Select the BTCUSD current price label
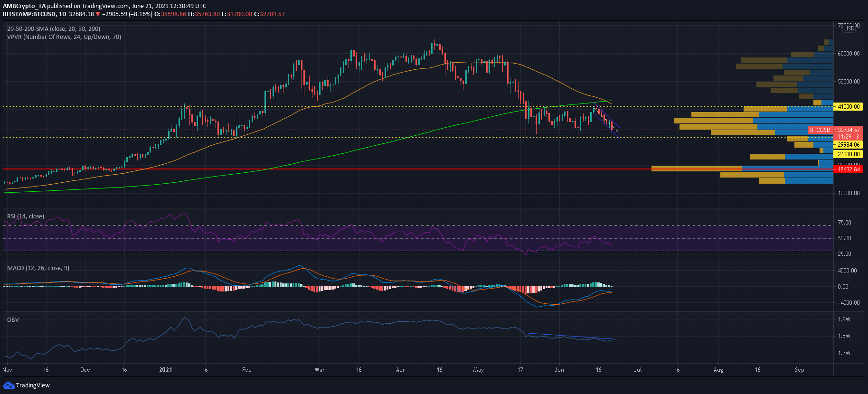868x394 pixels. pyautogui.click(x=821, y=130)
